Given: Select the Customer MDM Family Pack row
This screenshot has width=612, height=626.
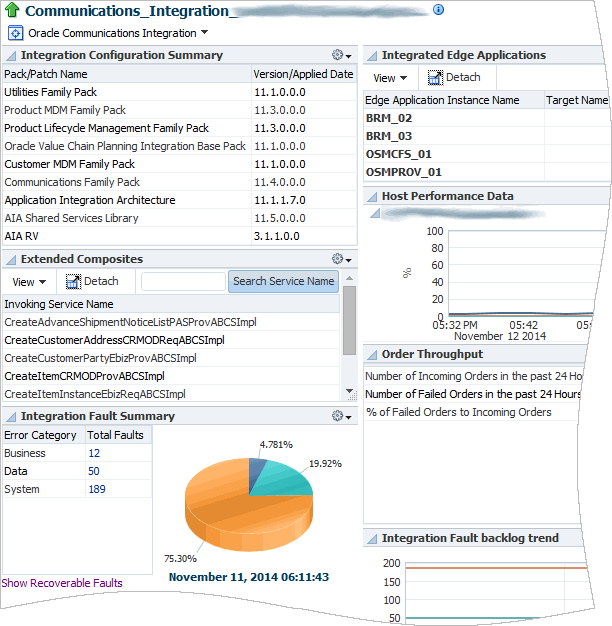Looking at the screenshot, I should pyautogui.click(x=180, y=164).
